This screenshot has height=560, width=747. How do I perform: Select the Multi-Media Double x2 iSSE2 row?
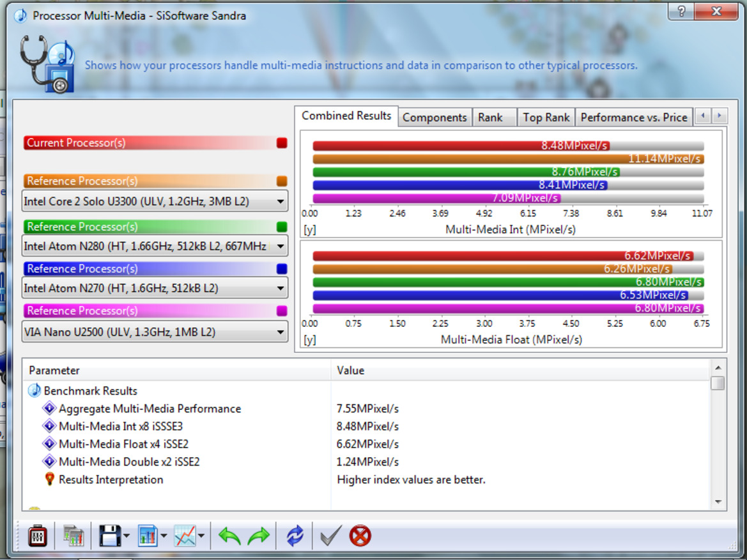point(366,462)
